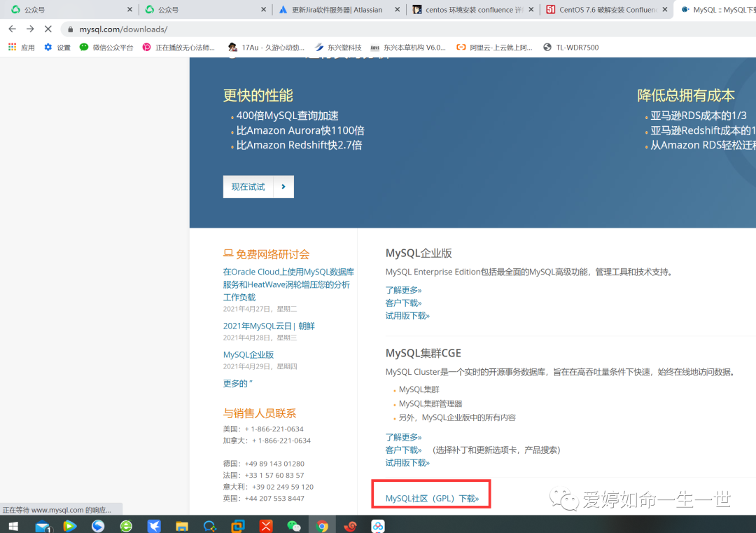Open the red X app taskbar icon
This screenshot has height=533, width=756.
[x=266, y=526]
